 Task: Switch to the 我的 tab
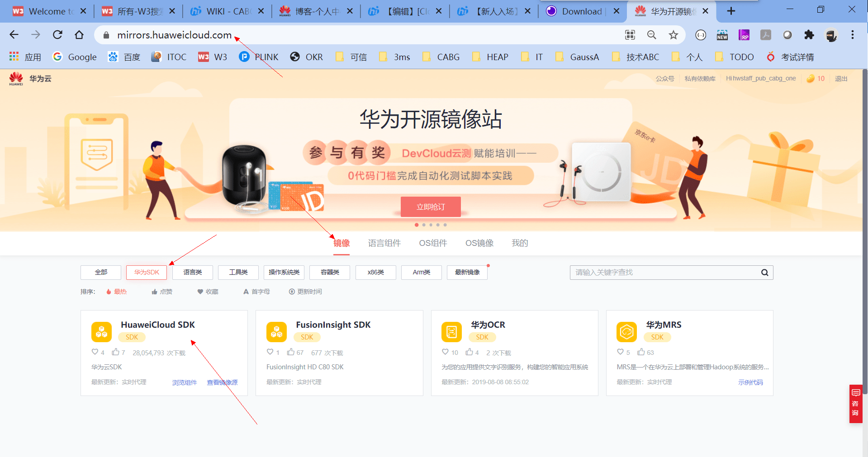(x=520, y=243)
